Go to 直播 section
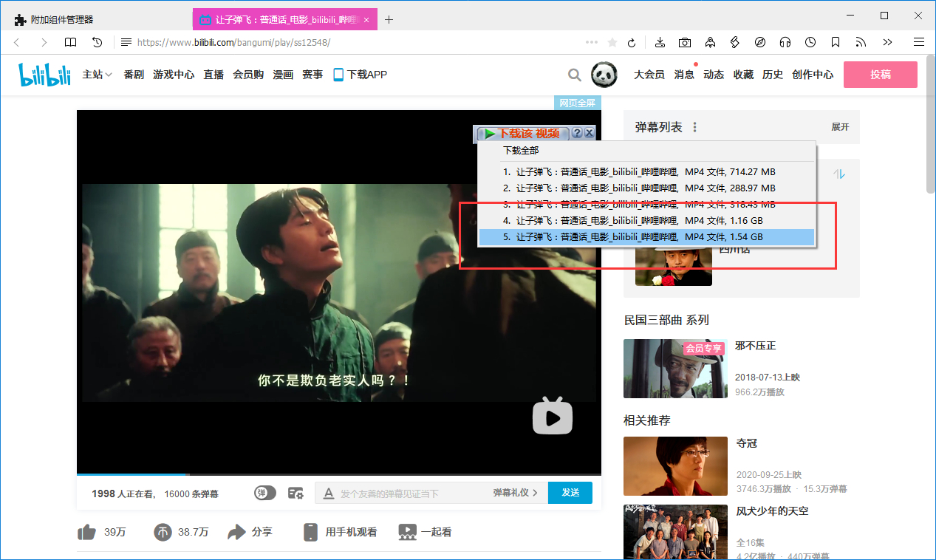 213,75
